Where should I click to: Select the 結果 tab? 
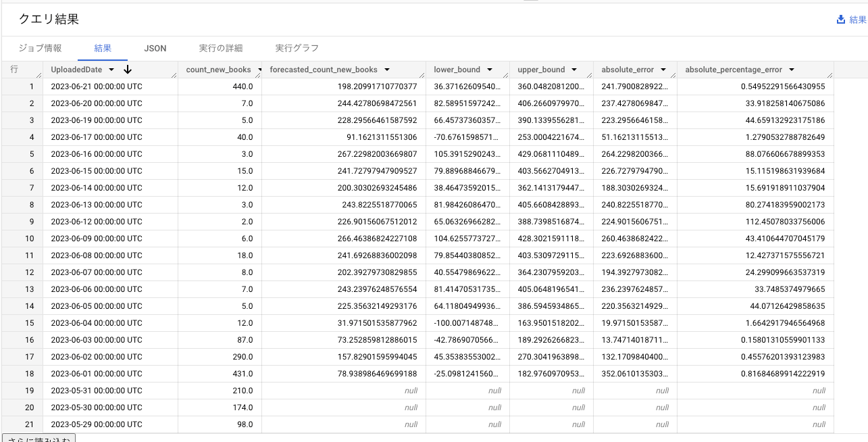pos(103,48)
